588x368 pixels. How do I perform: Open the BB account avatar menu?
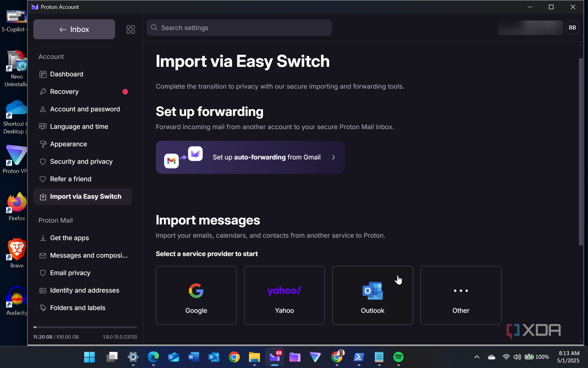click(572, 27)
